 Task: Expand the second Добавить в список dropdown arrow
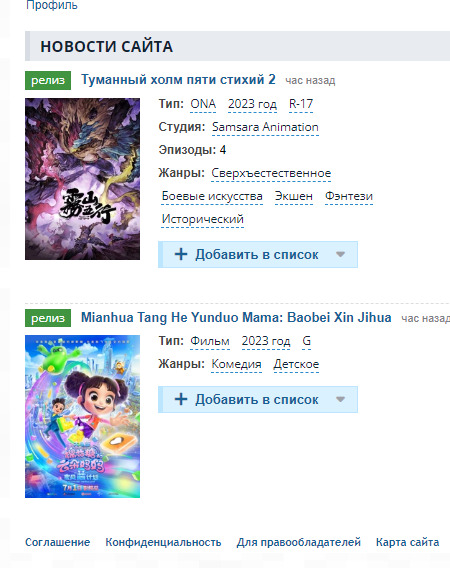click(340, 400)
